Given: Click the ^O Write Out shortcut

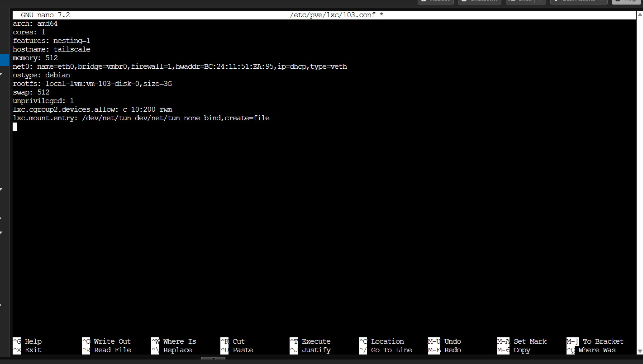Looking at the screenshot, I should click(106, 341).
